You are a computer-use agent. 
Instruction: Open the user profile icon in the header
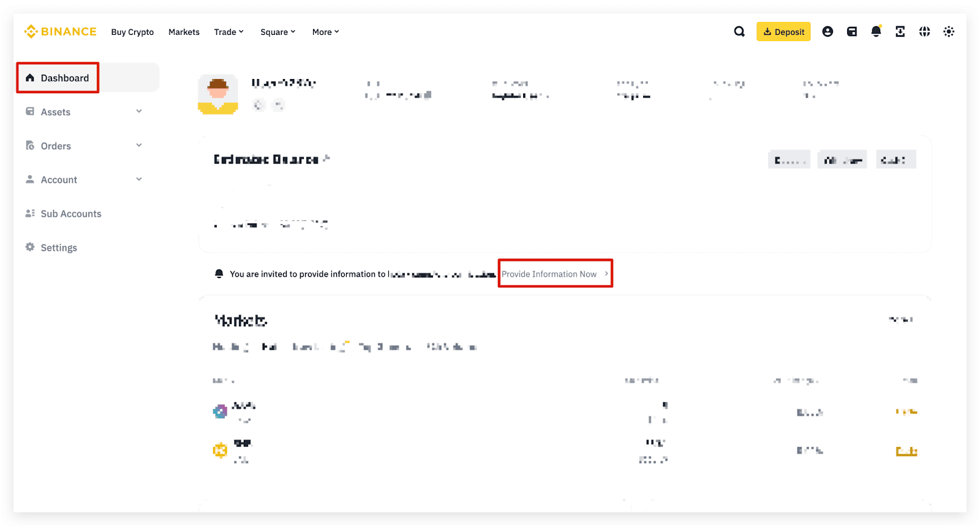[827, 31]
